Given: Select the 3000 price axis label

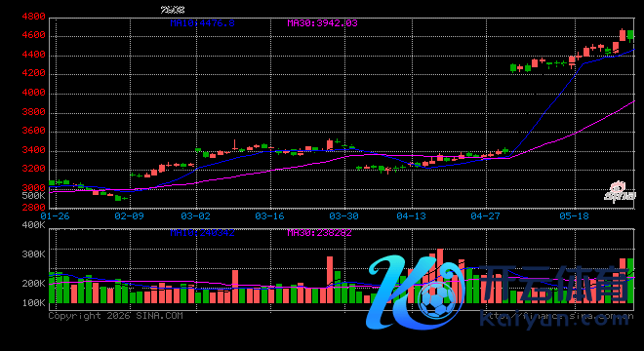Looking at the screenshot, I should [x=33, y=188].
